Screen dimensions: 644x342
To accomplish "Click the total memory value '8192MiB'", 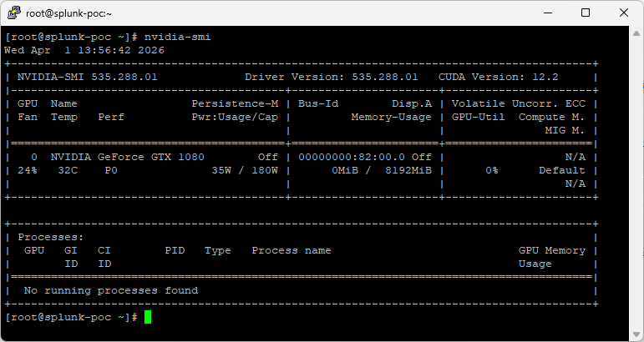I will (408, 171).
